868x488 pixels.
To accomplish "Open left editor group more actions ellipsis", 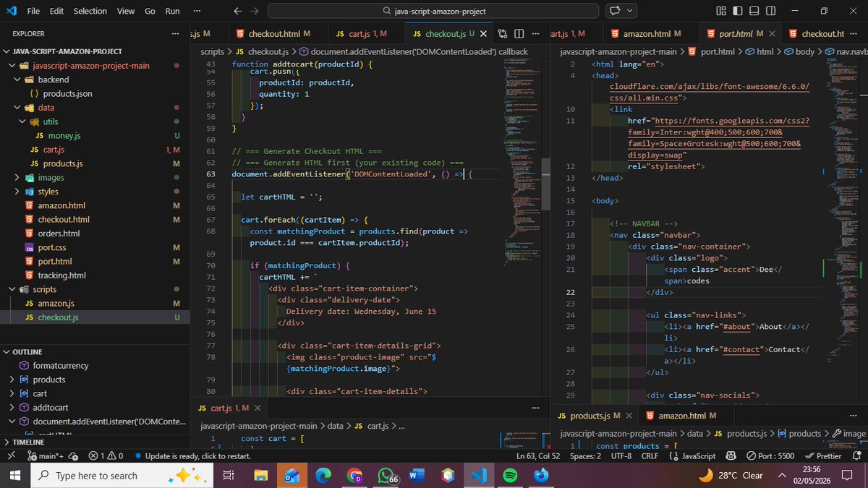I will pos(537,34).
